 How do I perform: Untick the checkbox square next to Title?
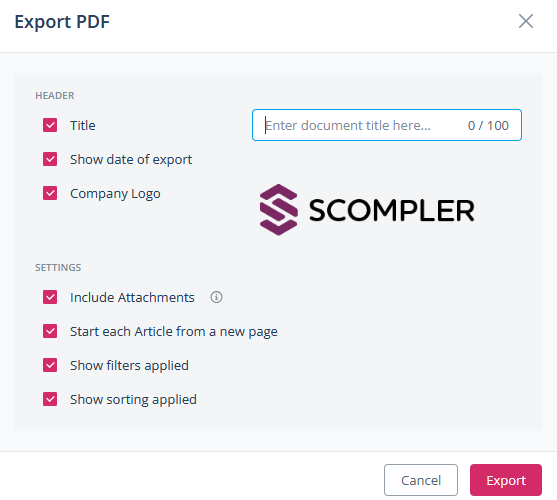50,125
